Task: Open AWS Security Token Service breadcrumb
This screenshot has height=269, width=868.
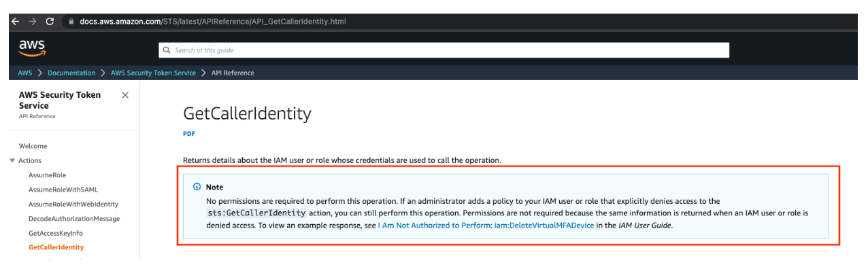Action: point(153,73)
